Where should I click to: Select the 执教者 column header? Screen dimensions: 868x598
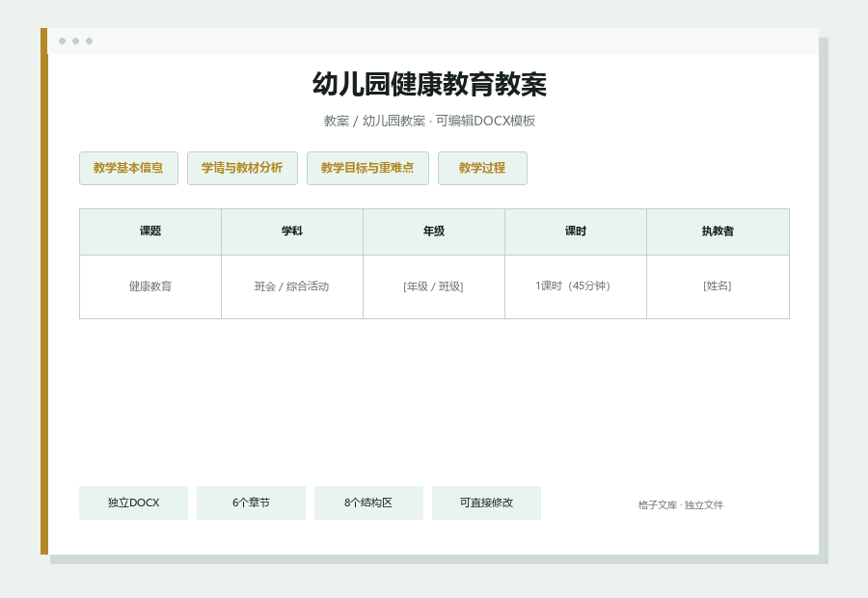pyautogui.click(x=718, y=231)
